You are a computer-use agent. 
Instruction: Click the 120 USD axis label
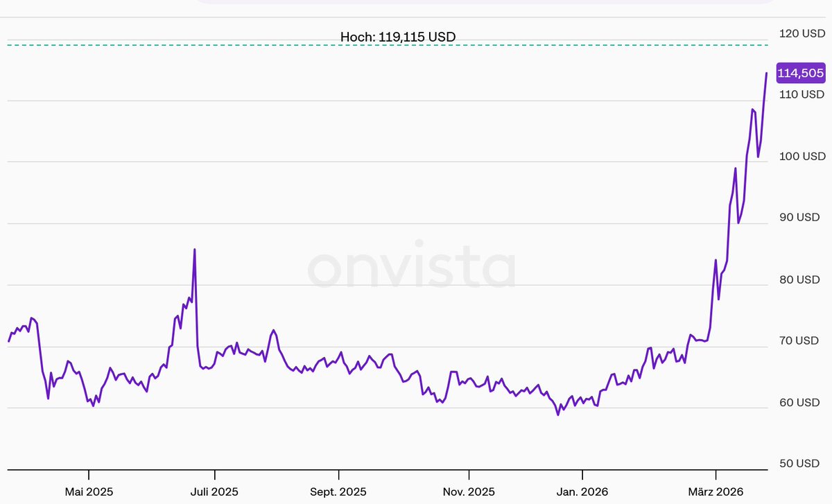(802, 33)
